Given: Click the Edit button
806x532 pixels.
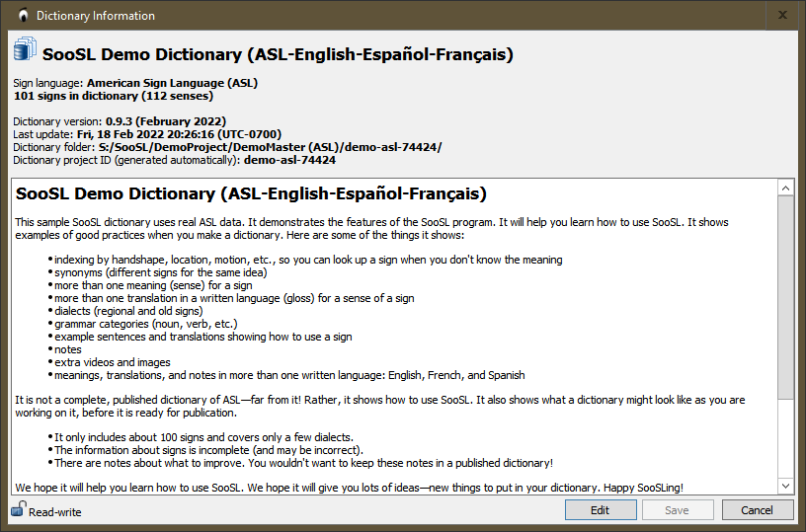Looking at the screenshot, I should (x=601, y=510).
